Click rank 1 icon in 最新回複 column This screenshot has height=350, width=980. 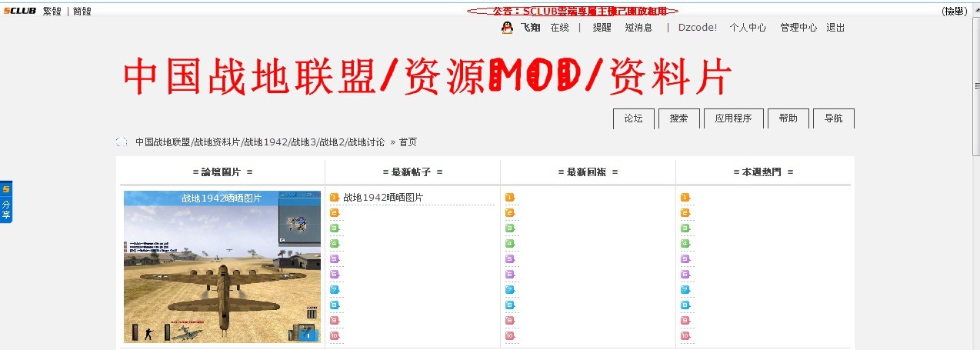[510, 198]
